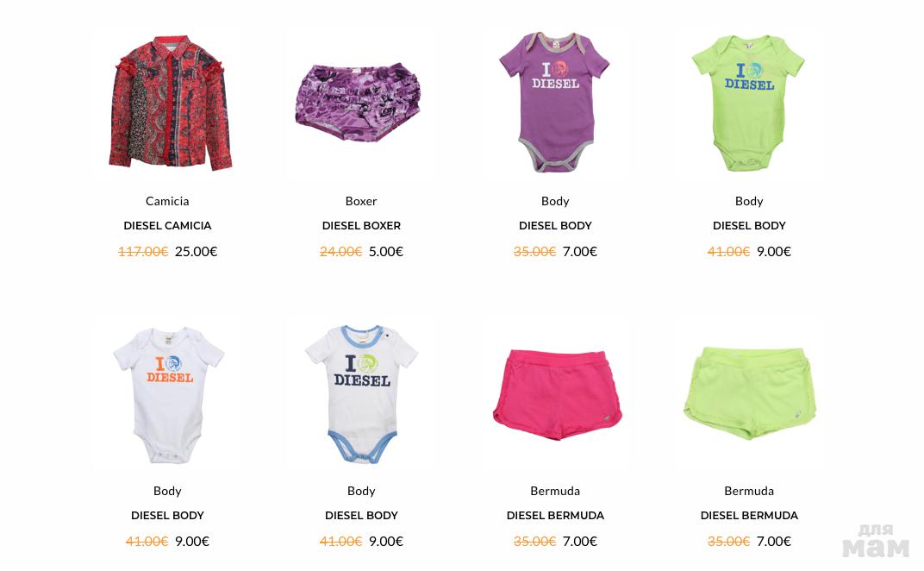View the purple I Diesel body image

554,102
